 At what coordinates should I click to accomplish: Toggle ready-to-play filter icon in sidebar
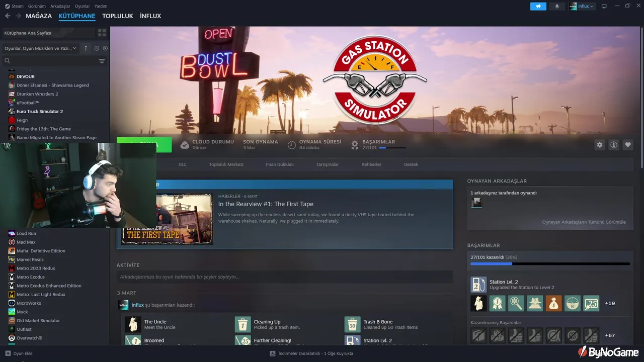pyautogui.click(x=105, y=48)
